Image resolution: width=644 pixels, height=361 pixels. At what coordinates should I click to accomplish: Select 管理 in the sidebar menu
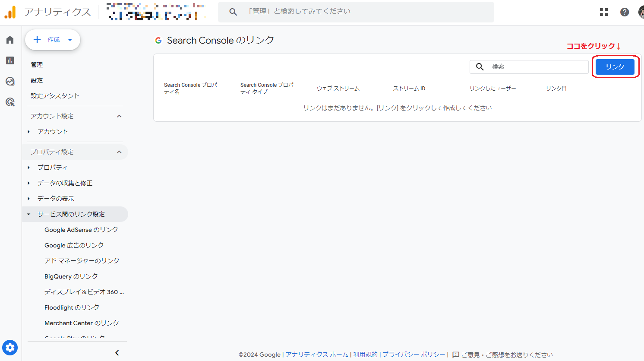(37, 64)
